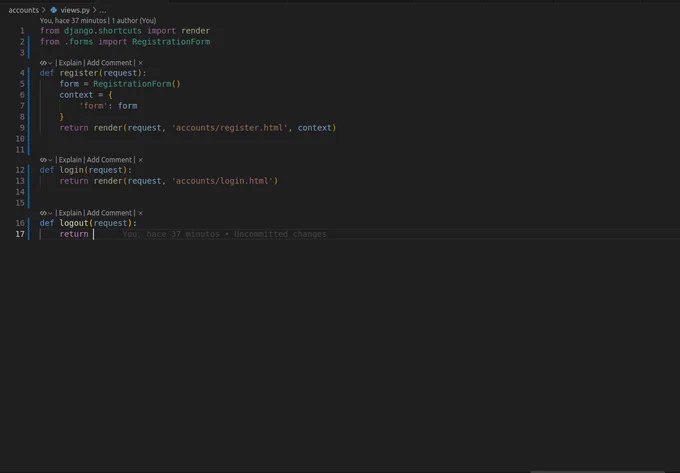
Task: Click line number 12 in the gutter
Action: [x=20, y=170]
